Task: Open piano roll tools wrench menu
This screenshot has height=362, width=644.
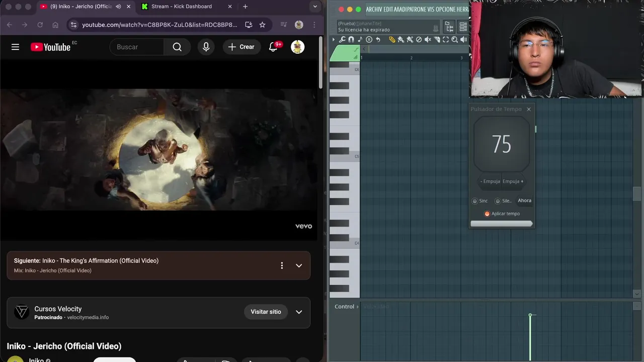Action: pyautogui.click(x=342, y=40)
